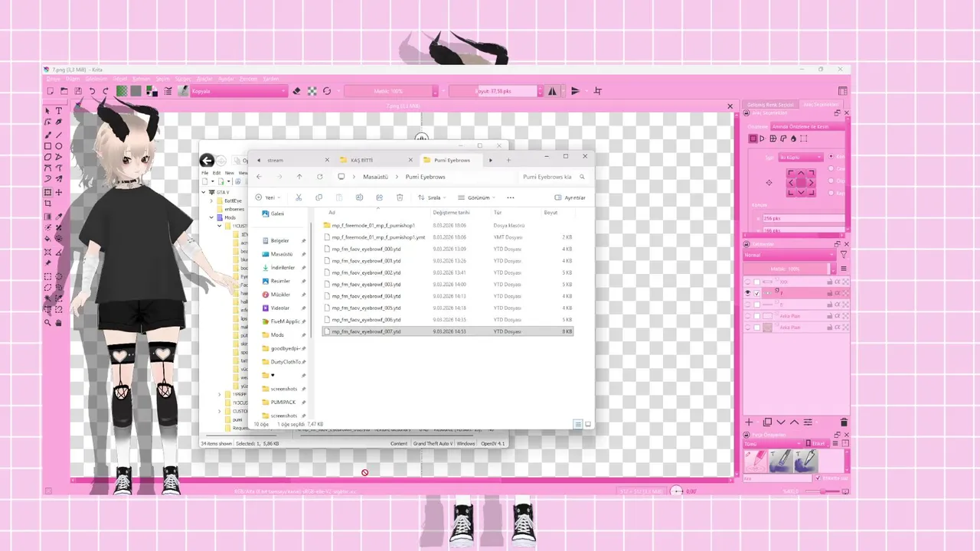Select the Move tool in Krita toolbox
Image resolution: width=980 pixels, height=551 pixels.
tap(59, 193)
